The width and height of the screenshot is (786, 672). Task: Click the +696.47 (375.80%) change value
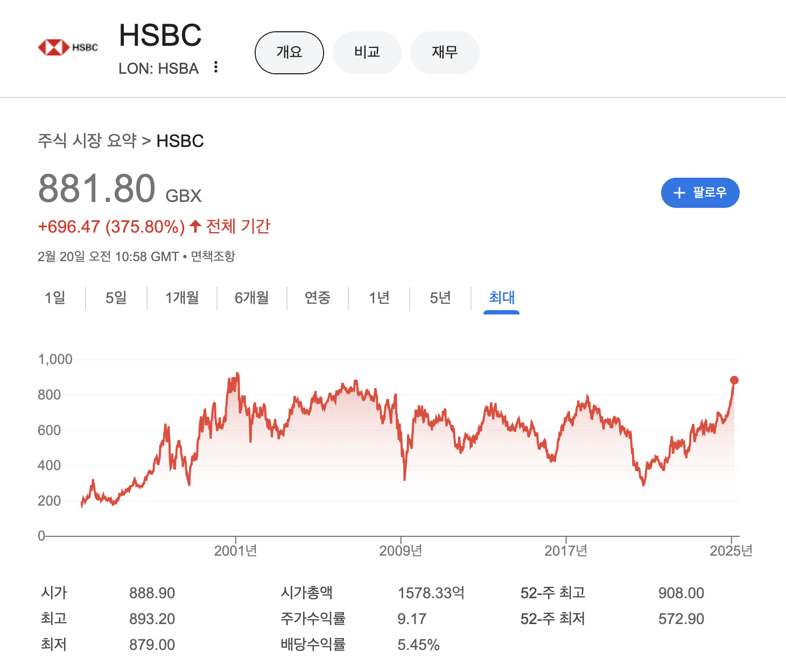pyautogui.click(x=111, y=227)
